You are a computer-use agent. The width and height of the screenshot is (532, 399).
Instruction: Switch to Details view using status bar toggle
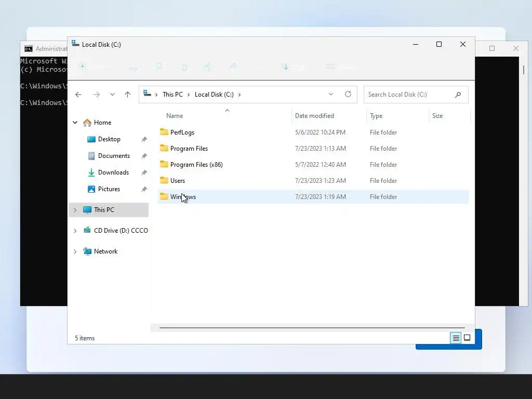click(456, 338)
